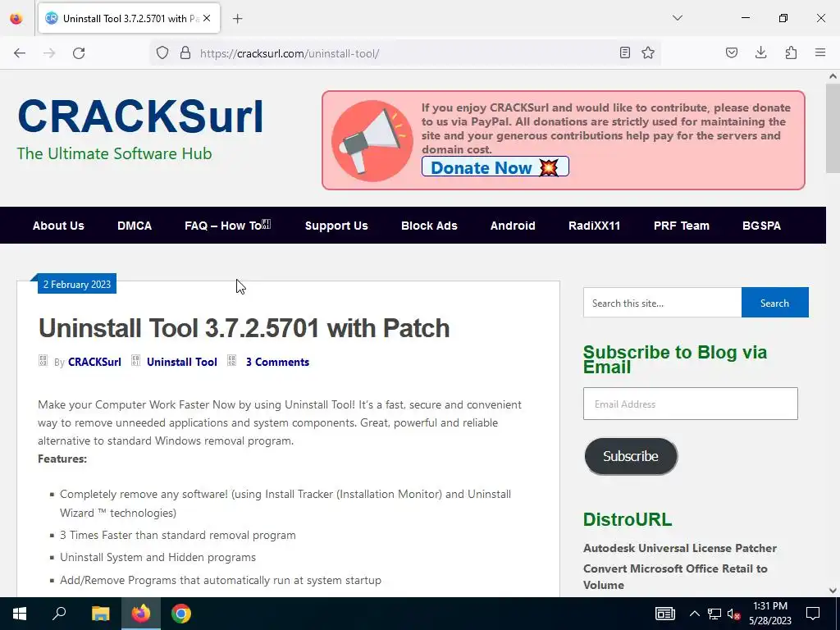This screenshot has height=630, width=840.
Task: Click the page vertical scrollbar thumb
Action: (833, 128)
